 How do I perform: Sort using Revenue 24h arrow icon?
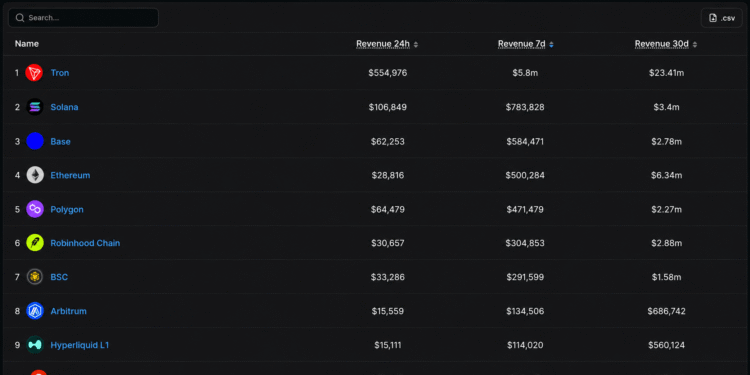[416, 44]
